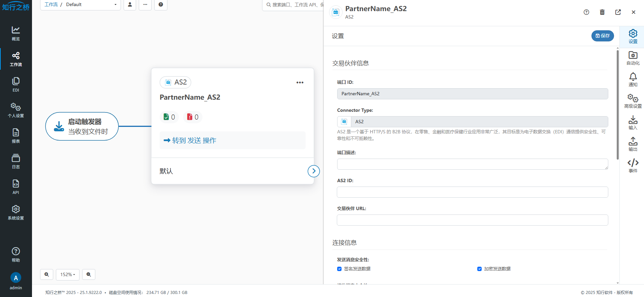Screen dimensions: 644x297
Task: Open the EDI section in sidebar
Action: click(16, 85)
